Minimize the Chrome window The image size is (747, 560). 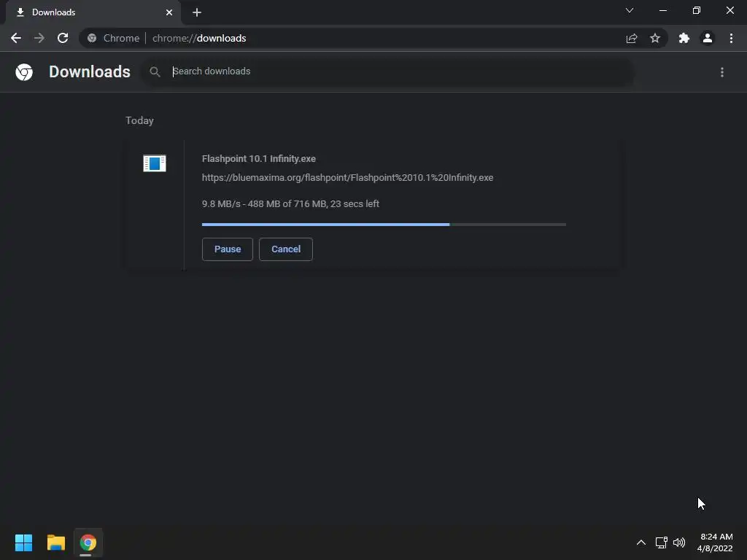coord(662,10)
